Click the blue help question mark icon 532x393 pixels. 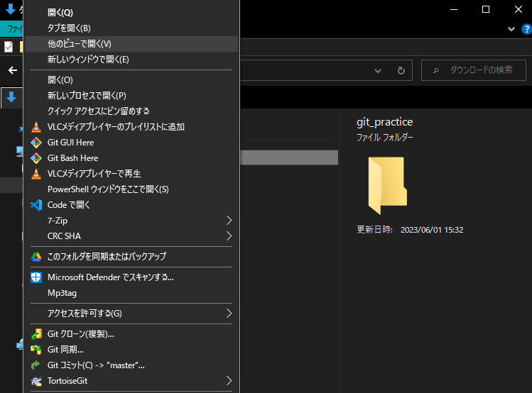click(x=526, y=29)
